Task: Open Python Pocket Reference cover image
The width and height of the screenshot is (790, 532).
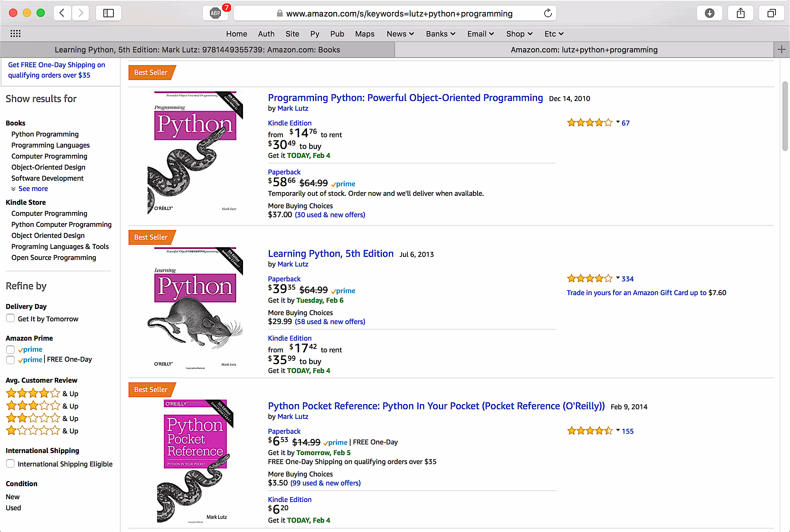Action: pos(195,461)
